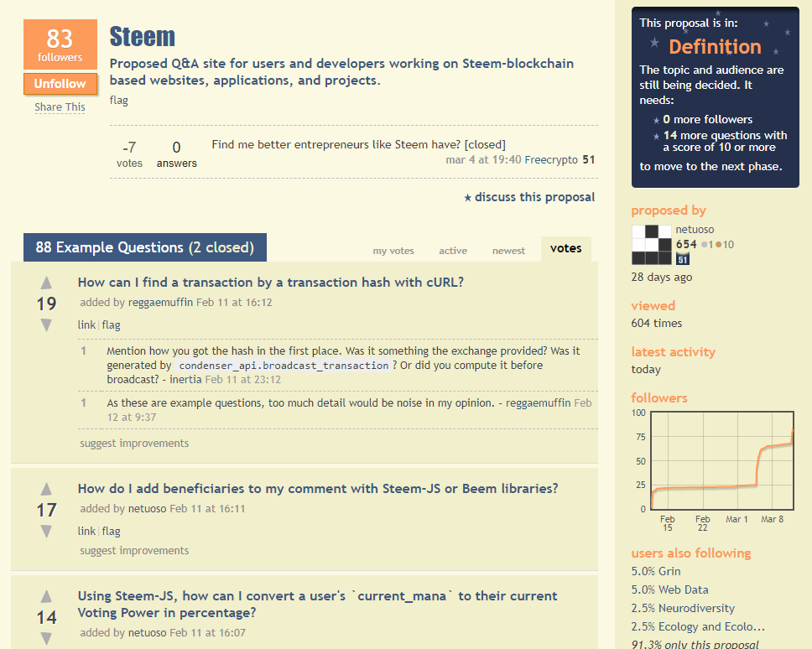The image size is (812, 649).
Task: Upvote the current_mana Voting Power question
Action: [46, 596]
